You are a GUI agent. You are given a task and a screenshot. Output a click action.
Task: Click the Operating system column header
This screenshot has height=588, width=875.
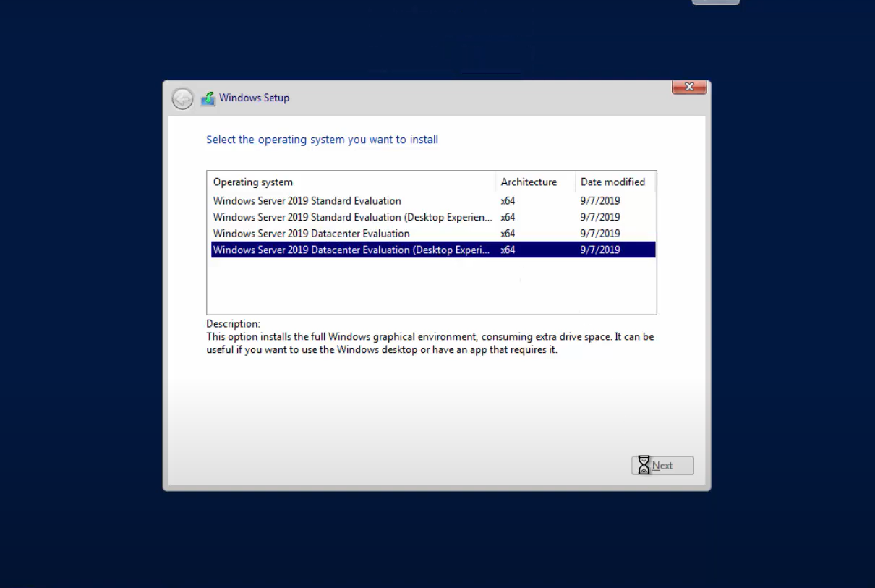click(x=351, y=182)
